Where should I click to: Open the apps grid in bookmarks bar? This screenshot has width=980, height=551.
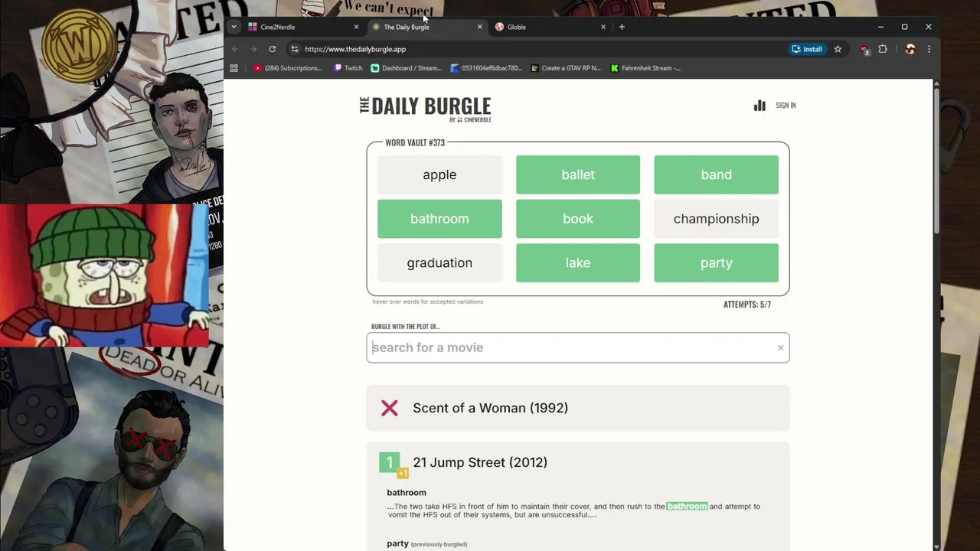234,68
